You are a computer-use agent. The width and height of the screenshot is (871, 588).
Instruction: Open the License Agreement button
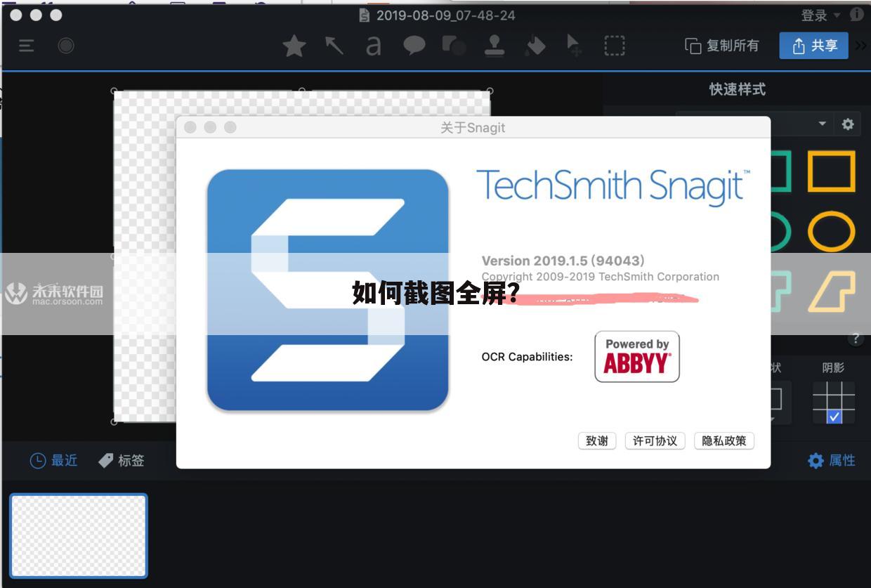pyautogui.click(x=655, y=440)
